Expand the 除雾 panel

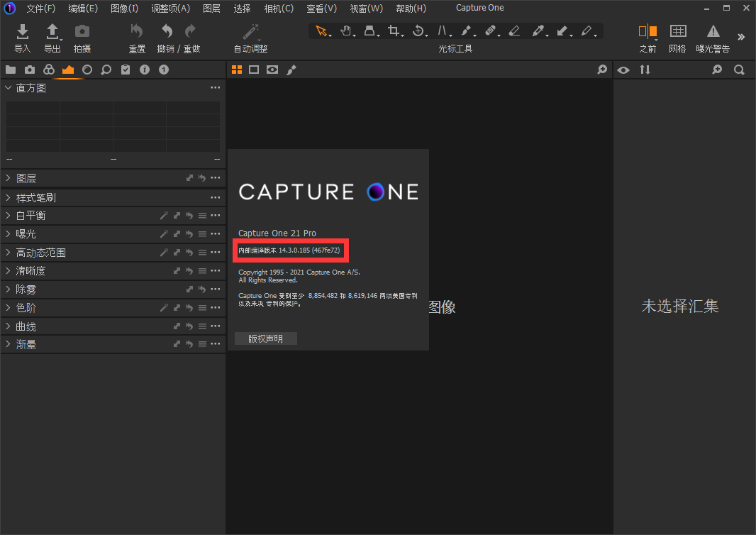(9, 289)
